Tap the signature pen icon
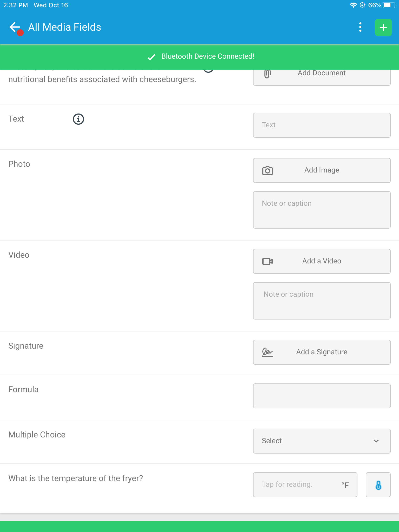The width and height of the screenshot is (399, 532). [x=267, y=352]
